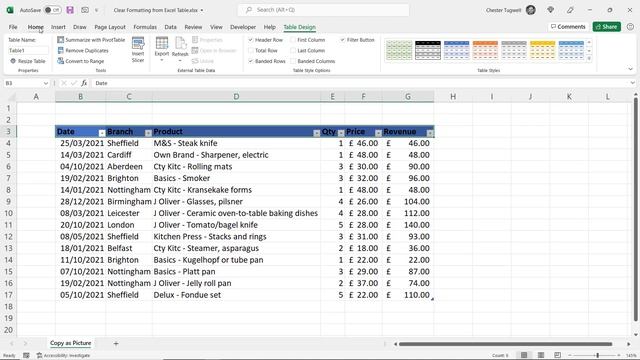
Task: Click the insert function fx icon
Action: click(x=84, y=83)
